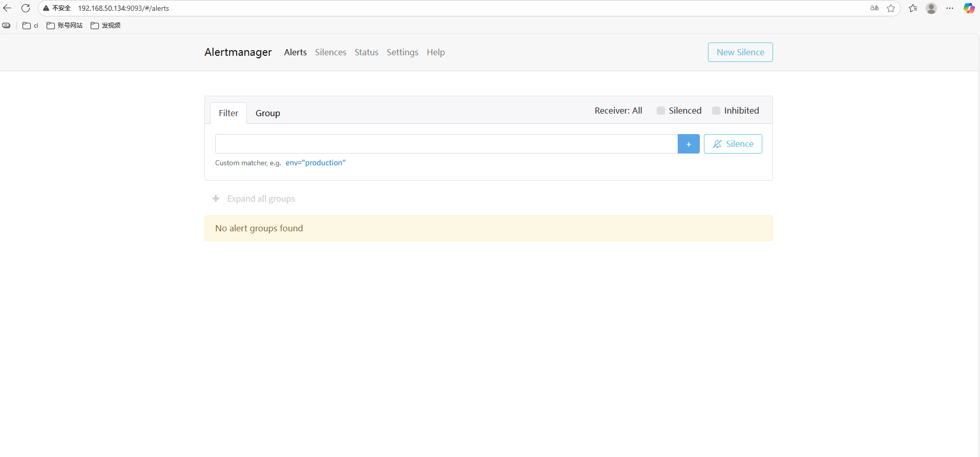Image resolution: width=980 pixels, height=457 pixels.
Task: Click the browser back arrow
Action: click(7, 8)
